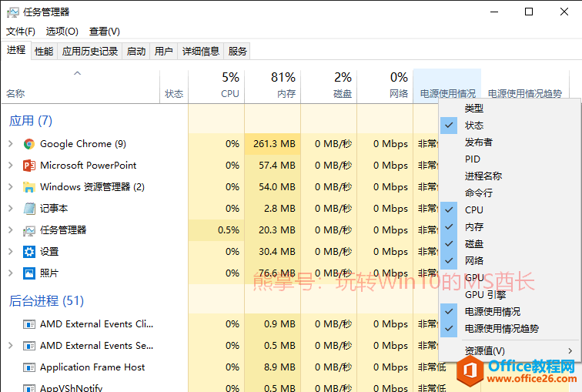
Task: Open the 选项(O) menu
Action: click(x=62, y=32)
